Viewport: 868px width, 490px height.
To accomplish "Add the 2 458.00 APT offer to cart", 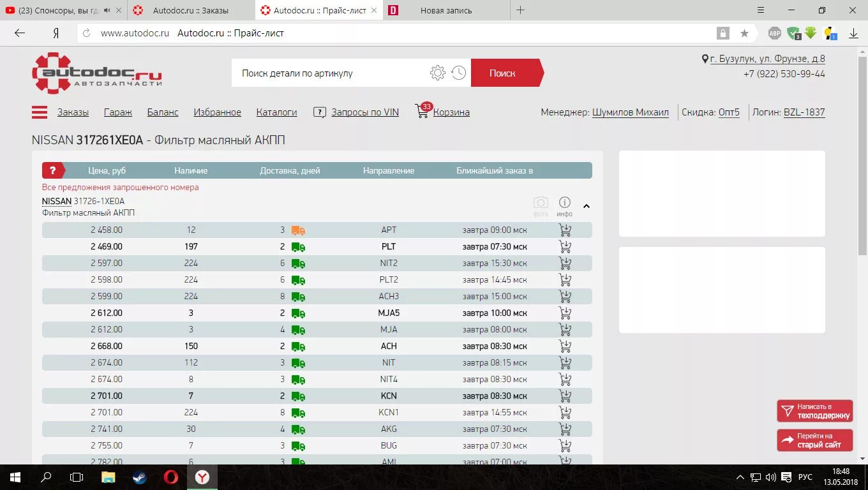I will click(x=565, y=230).
